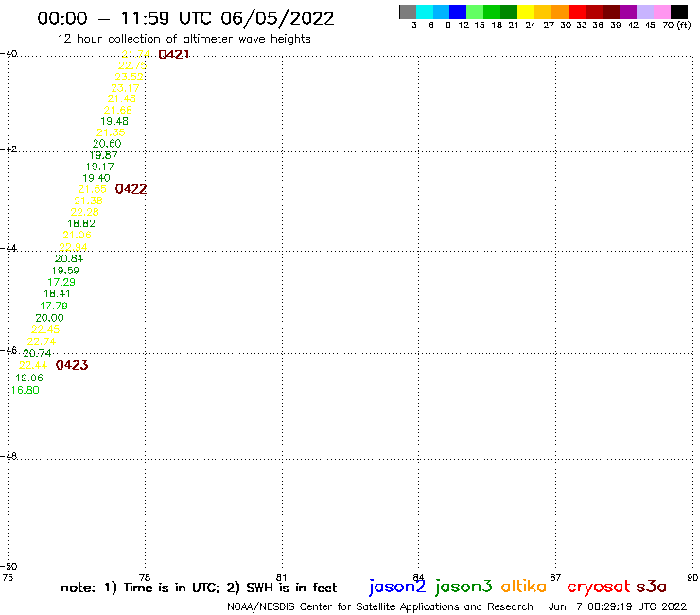Click wave height value 17.79
This screenshot has width=700, height=615.
[x=54, y=306]
